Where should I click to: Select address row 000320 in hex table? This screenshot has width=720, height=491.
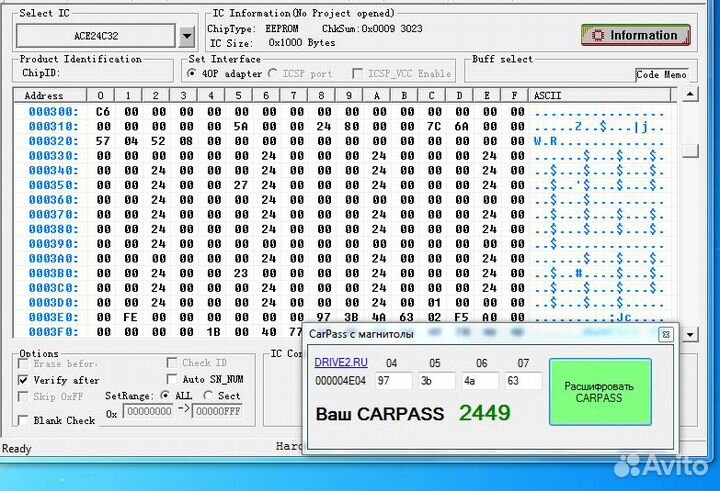(x=53, y=141)
